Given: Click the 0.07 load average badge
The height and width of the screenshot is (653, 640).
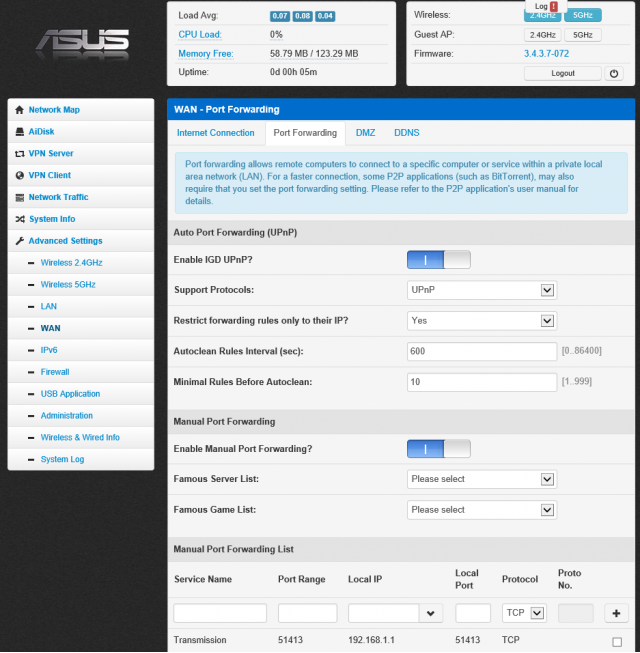Looking at the screenshot, I should pos(280,16).
